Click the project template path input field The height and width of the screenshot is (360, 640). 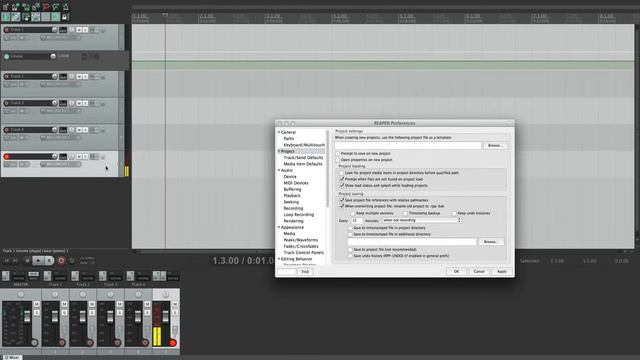point(408,145)
